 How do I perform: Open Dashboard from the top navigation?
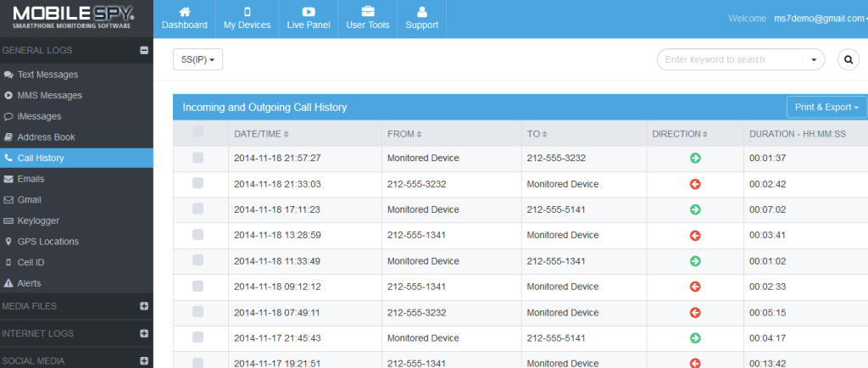(184, 19)
